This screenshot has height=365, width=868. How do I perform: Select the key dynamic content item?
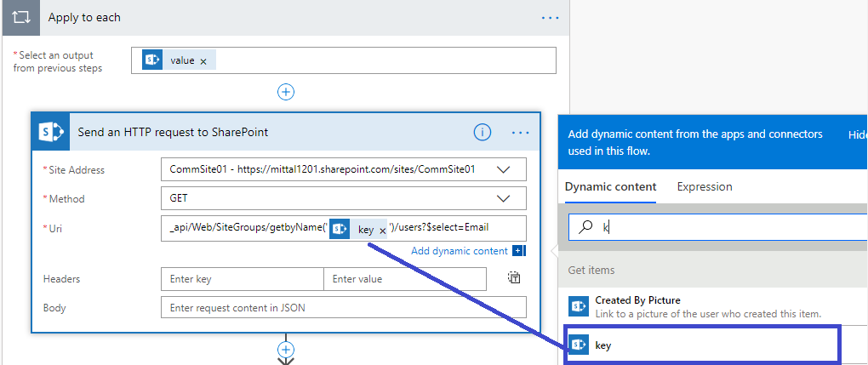703,345
